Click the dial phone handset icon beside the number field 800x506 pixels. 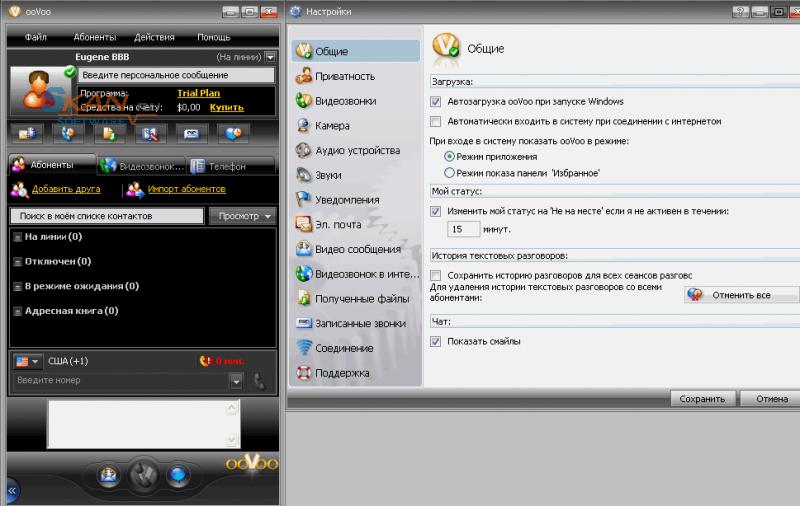coord(260,381)
